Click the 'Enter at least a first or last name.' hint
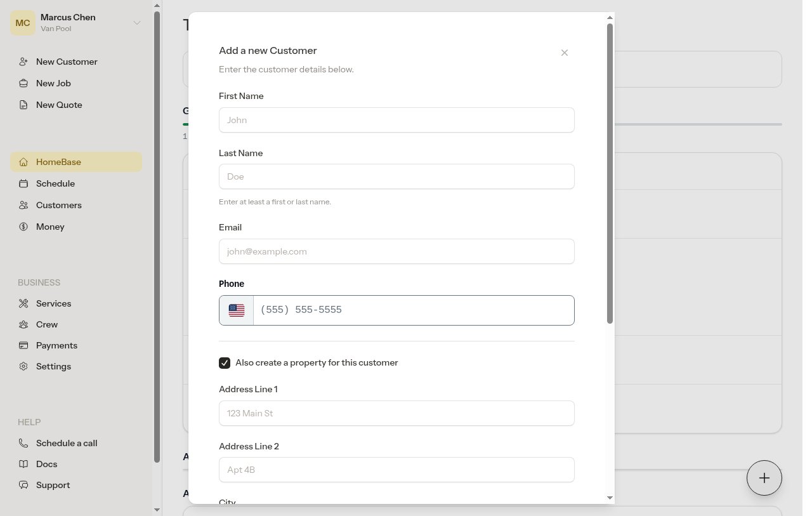 [275, 202]
